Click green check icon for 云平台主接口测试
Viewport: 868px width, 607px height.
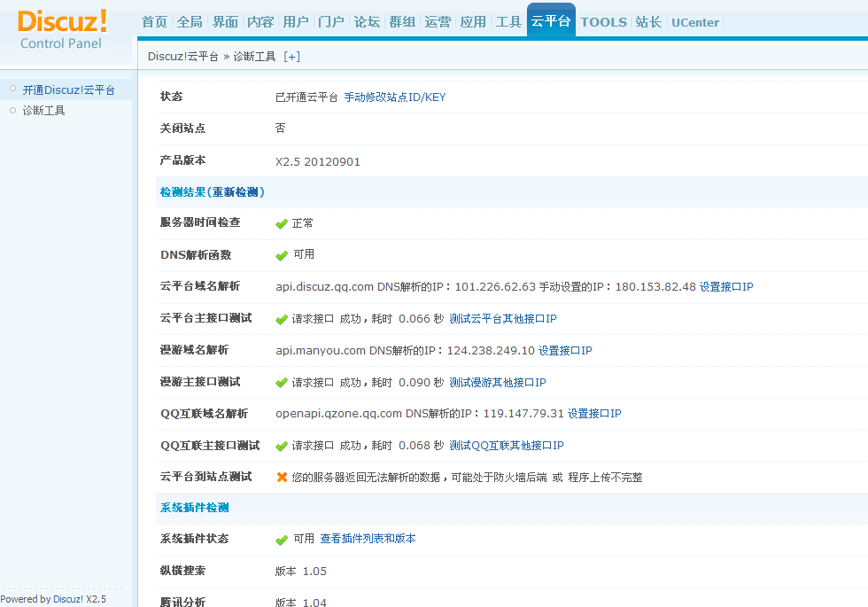282,319
